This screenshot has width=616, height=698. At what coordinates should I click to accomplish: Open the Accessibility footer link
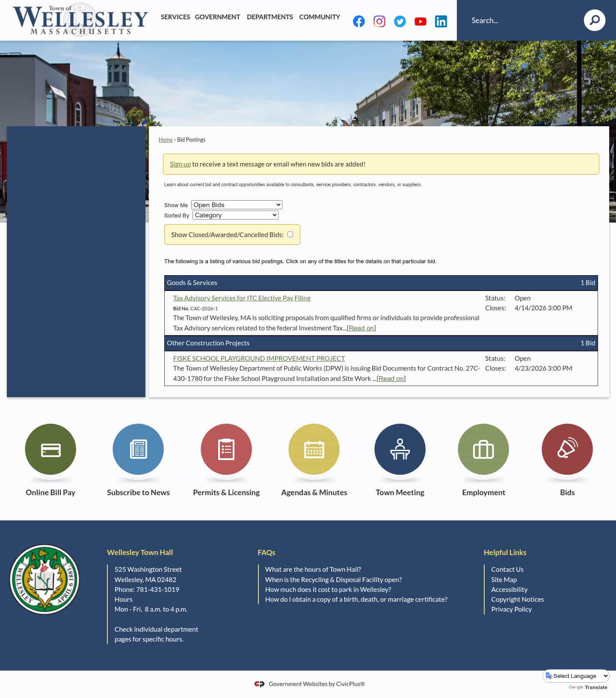point(509,589)
